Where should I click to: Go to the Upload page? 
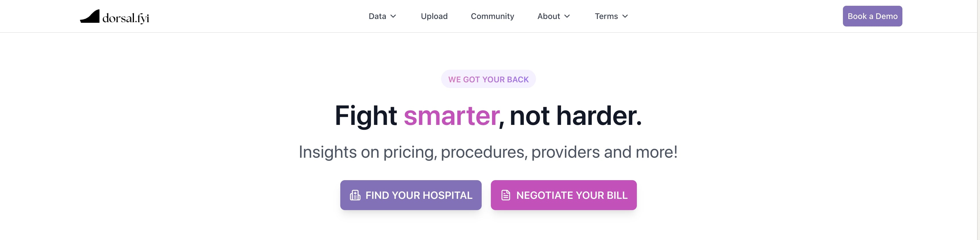[x=434, y=16]
